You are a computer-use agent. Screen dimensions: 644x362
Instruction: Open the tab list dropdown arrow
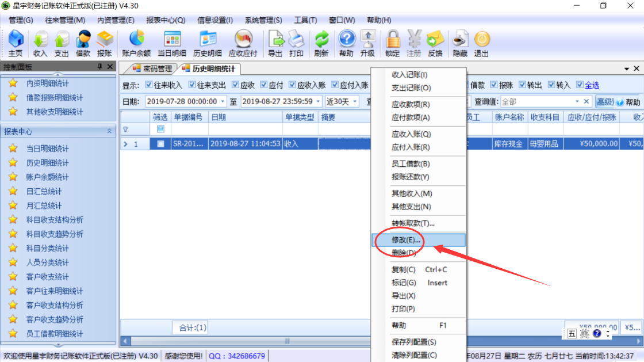[627, 68]
